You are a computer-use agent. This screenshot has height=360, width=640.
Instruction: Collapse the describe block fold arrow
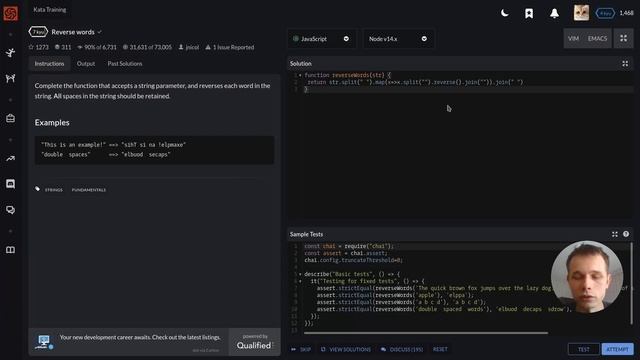(x=300, y=274)
